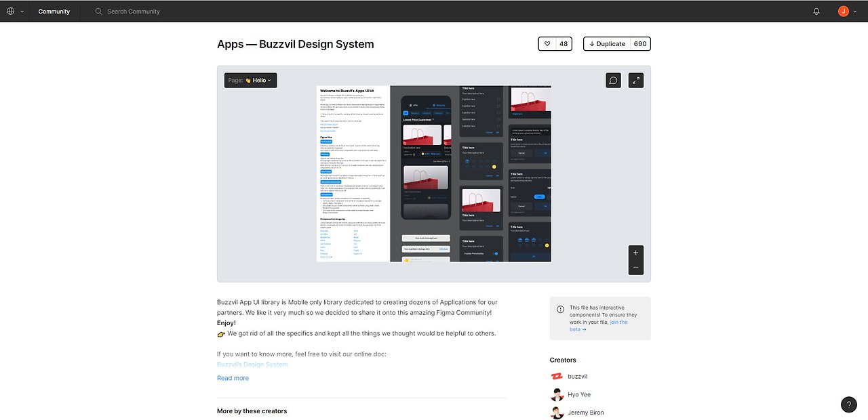Expand the chevron beside the user avatar
Screen dimensions: 868x420
tap(854, 12)
